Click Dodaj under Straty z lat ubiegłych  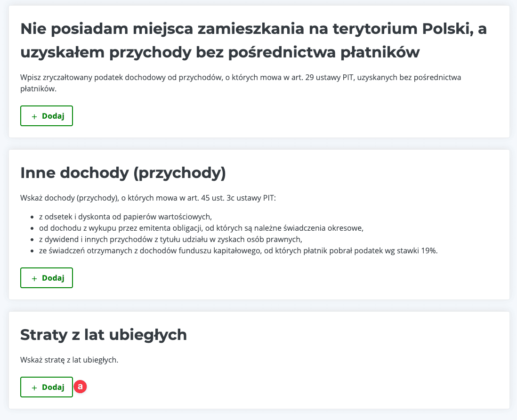point(47,387)
